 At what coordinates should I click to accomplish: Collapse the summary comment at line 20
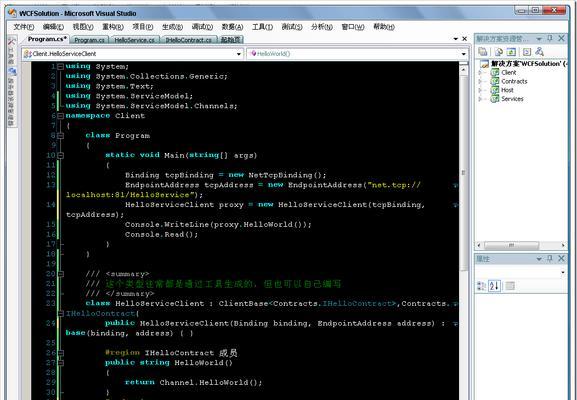(61, 274)
